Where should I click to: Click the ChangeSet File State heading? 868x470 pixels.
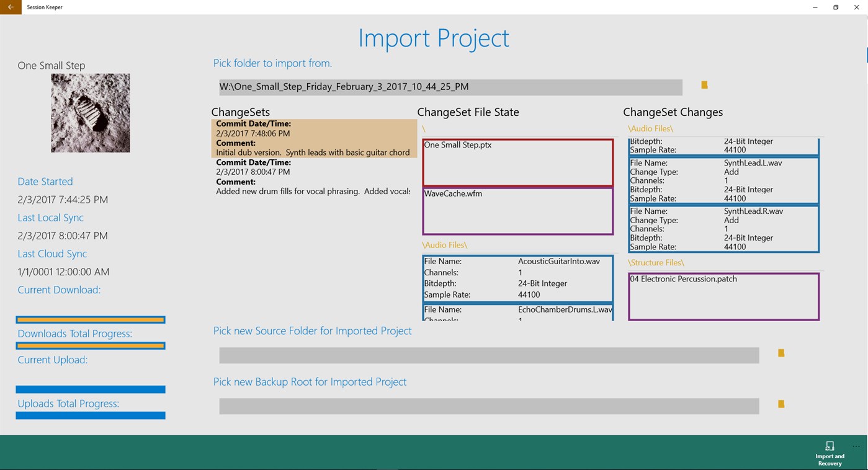468,112
